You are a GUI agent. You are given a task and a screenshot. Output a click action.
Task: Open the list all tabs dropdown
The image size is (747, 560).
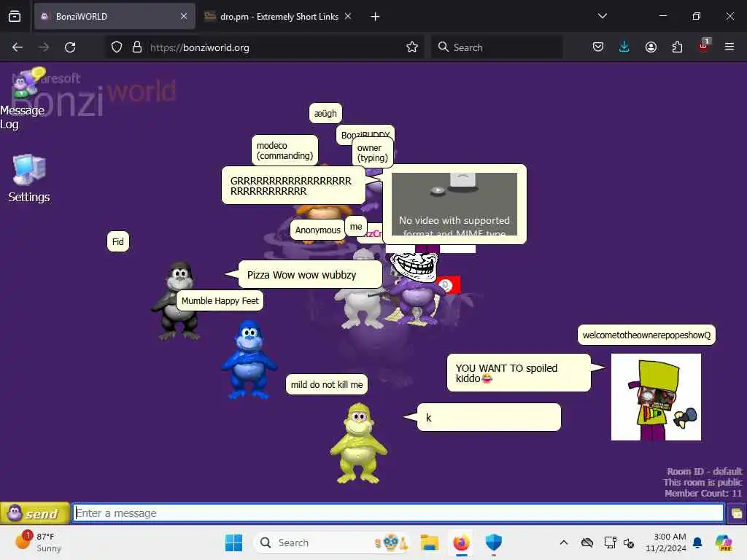click(602, 16)
